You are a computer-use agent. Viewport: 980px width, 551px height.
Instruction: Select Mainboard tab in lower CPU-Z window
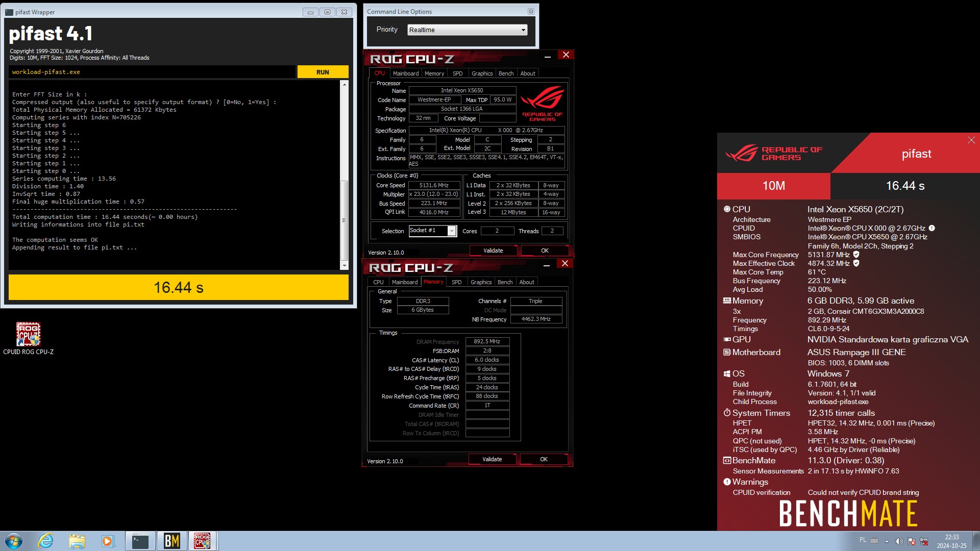coord(404,282)
